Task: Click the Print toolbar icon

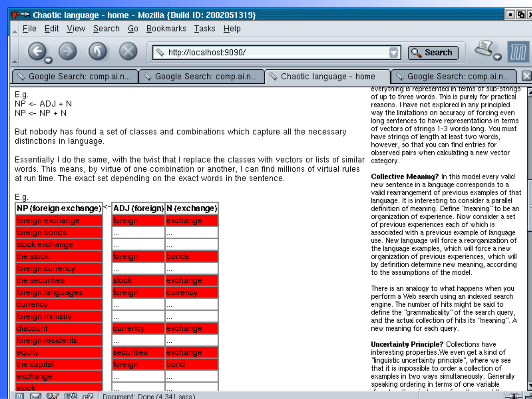Action: coord(484,49)
